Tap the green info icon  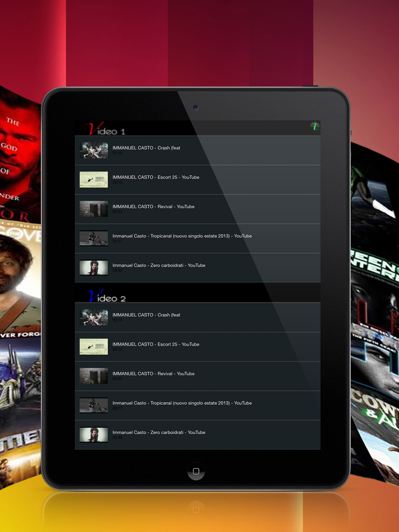click(x=314, y=127)
